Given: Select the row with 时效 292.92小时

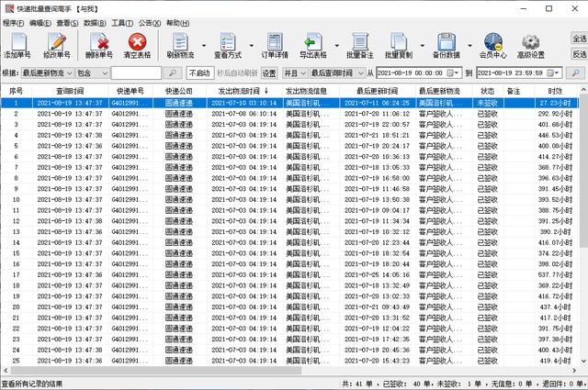Looking at the screenshot, I should pyautogui.click(x=288, y=114).
